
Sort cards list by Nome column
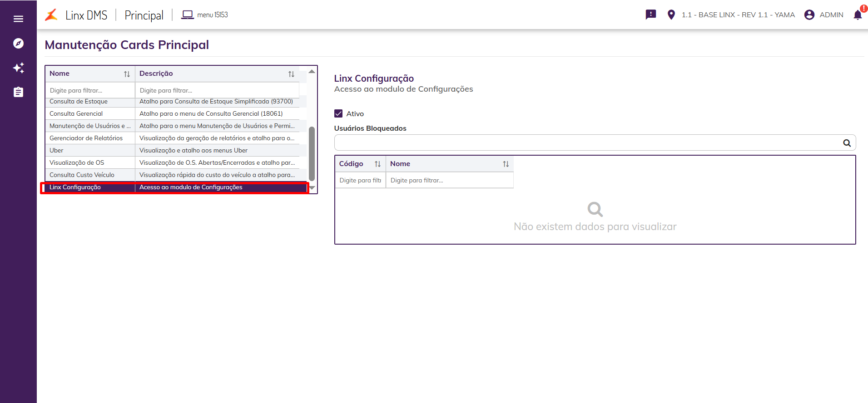[x=127, y=74]
